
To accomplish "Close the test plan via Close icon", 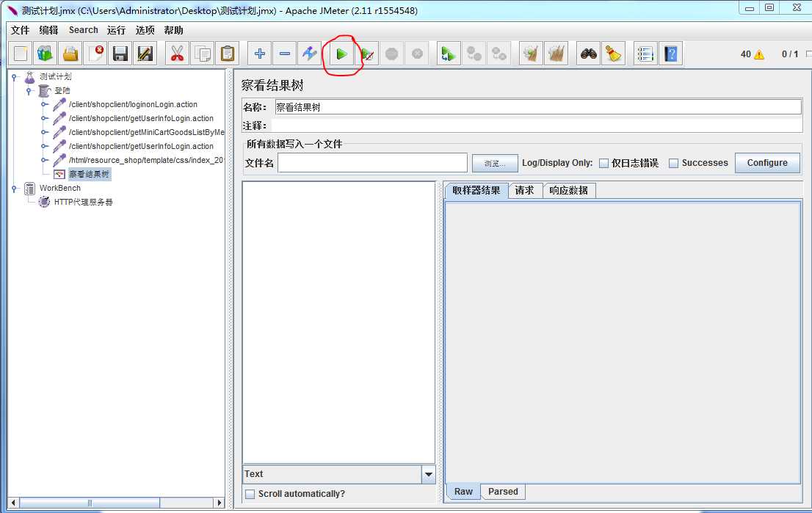I will point(95,54).
